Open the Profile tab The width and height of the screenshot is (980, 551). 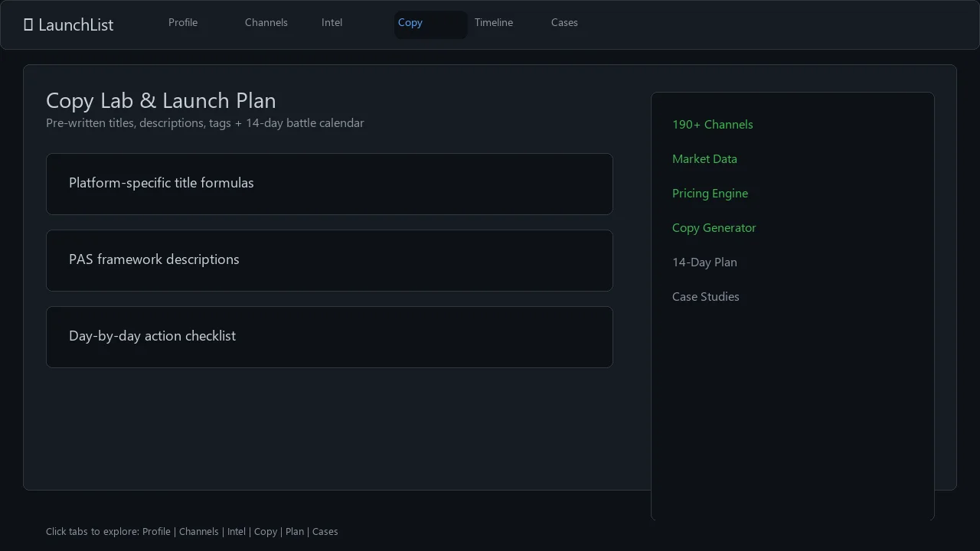183,23
